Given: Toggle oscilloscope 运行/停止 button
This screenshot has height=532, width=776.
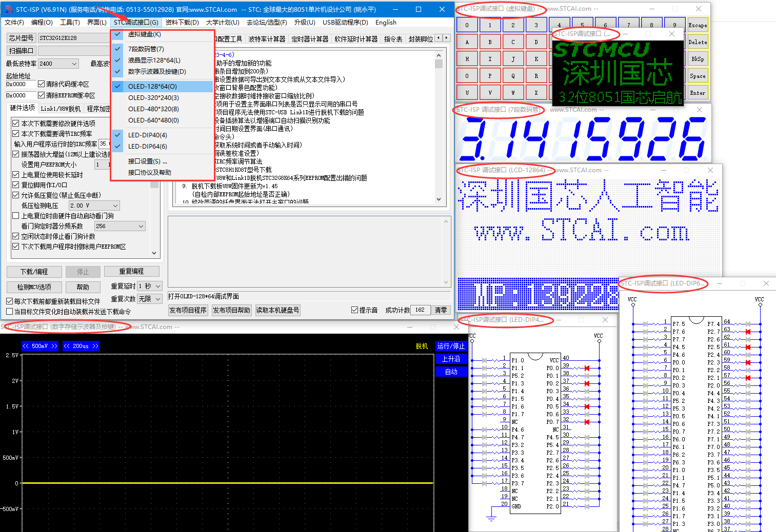Looking at the screenshot, I should 451,346.
